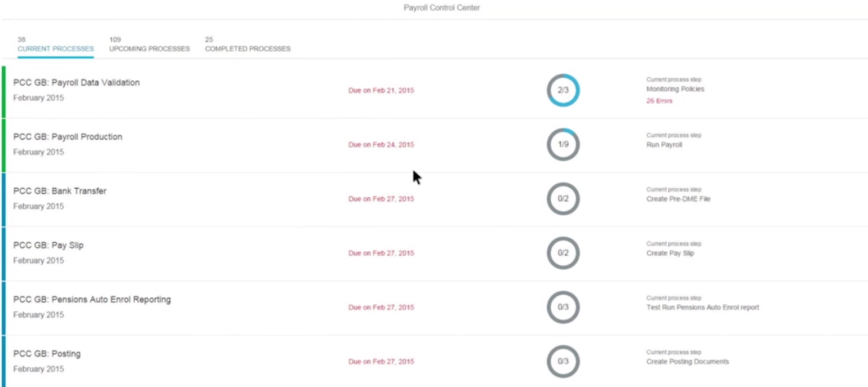This screenshot has height=387, width=868.
Task: Click the Run Payroll step label
Action: [x=663, y=144]
